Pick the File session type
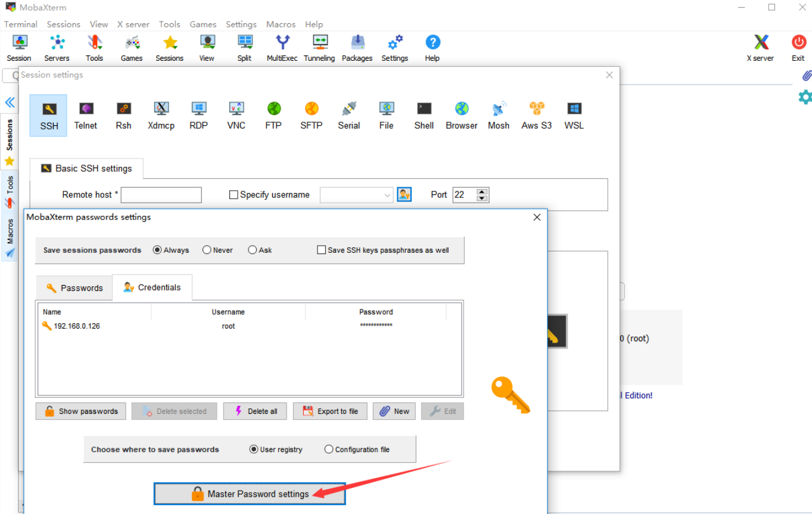812x514 pixels. pos(387,116)
